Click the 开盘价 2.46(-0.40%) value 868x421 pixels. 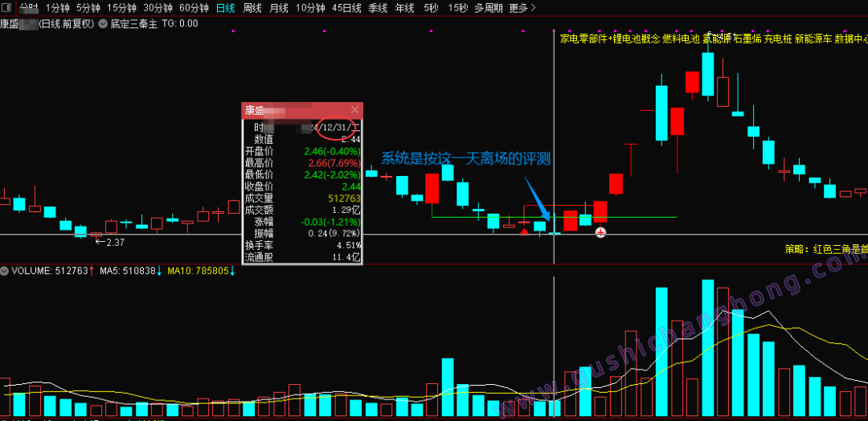332,150
